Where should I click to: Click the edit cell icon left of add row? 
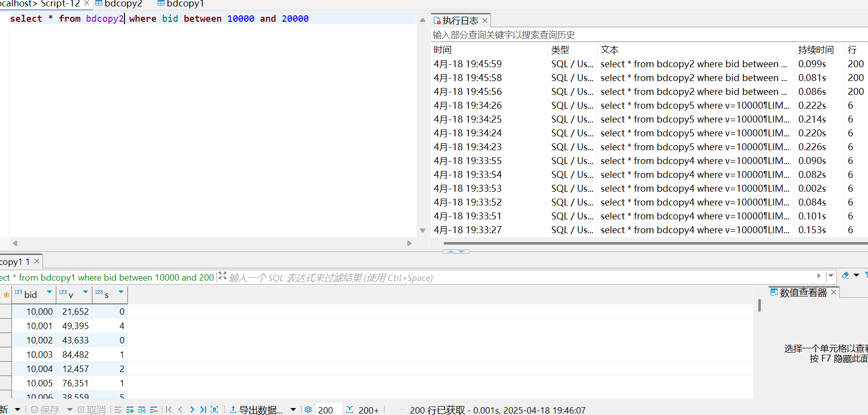point(118,410)
